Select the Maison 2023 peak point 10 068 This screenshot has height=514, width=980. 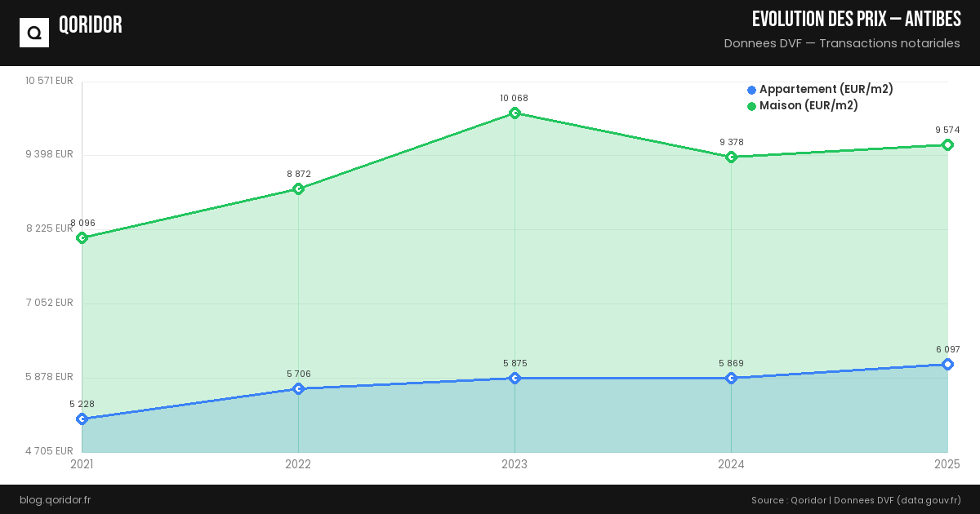click(514, 113)
